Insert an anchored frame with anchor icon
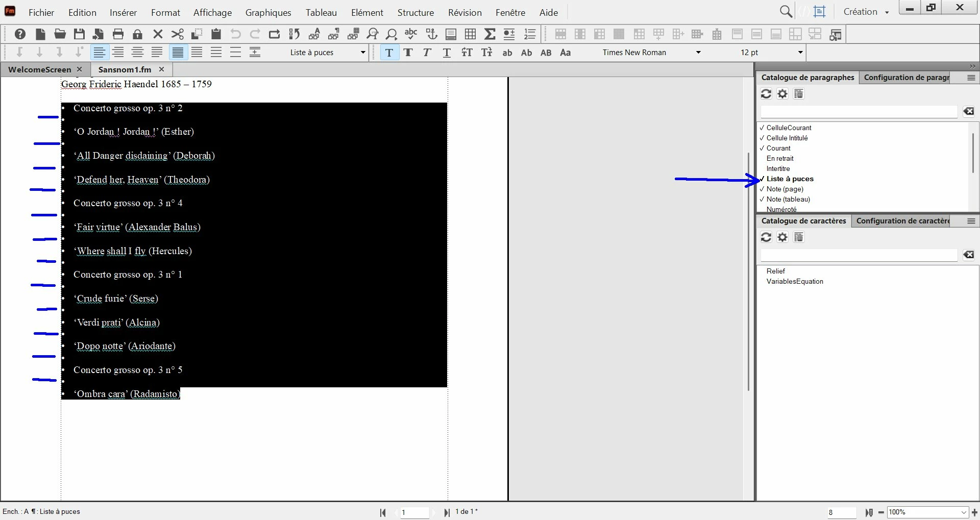 (432, 34)
